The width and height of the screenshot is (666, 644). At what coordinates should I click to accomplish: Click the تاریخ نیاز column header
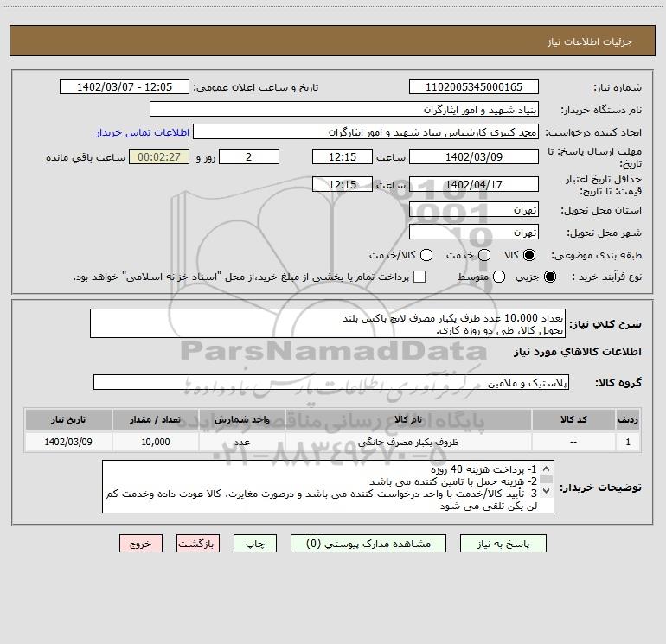68,419
